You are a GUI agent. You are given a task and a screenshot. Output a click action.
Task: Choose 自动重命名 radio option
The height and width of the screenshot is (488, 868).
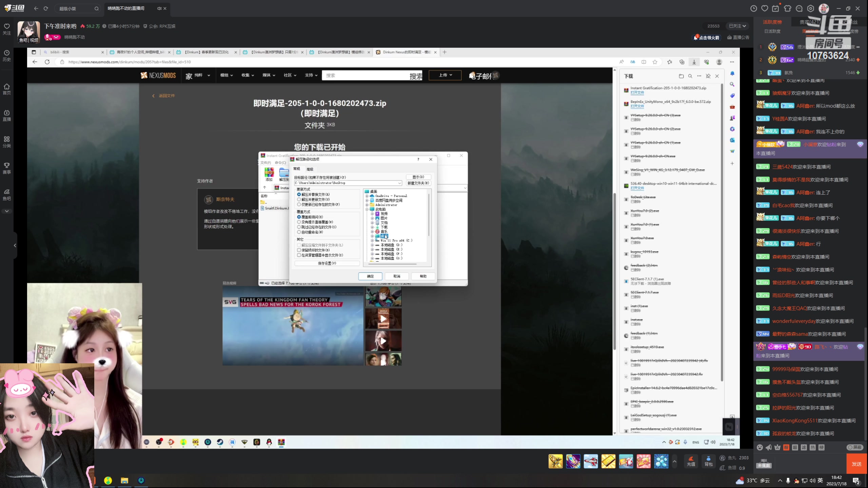coord(299,232)
